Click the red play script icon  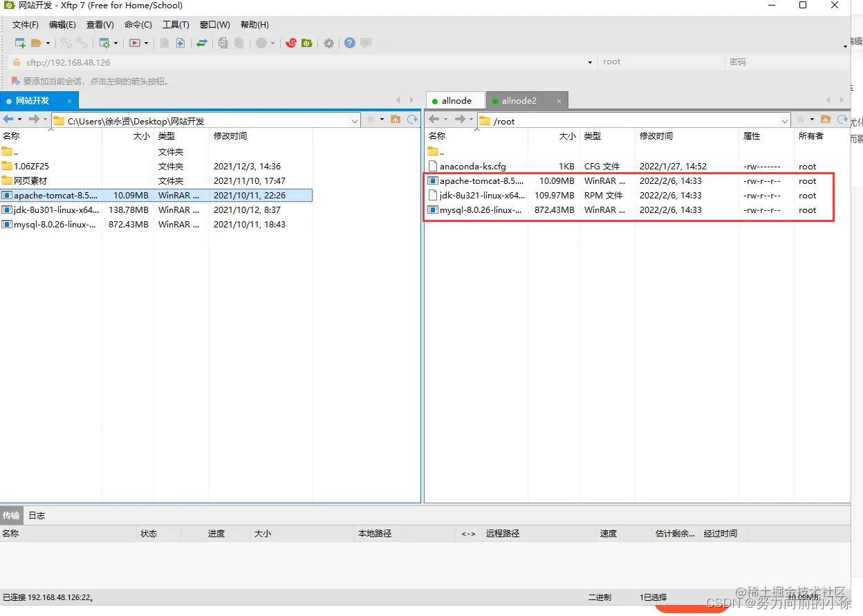[135, 43]
